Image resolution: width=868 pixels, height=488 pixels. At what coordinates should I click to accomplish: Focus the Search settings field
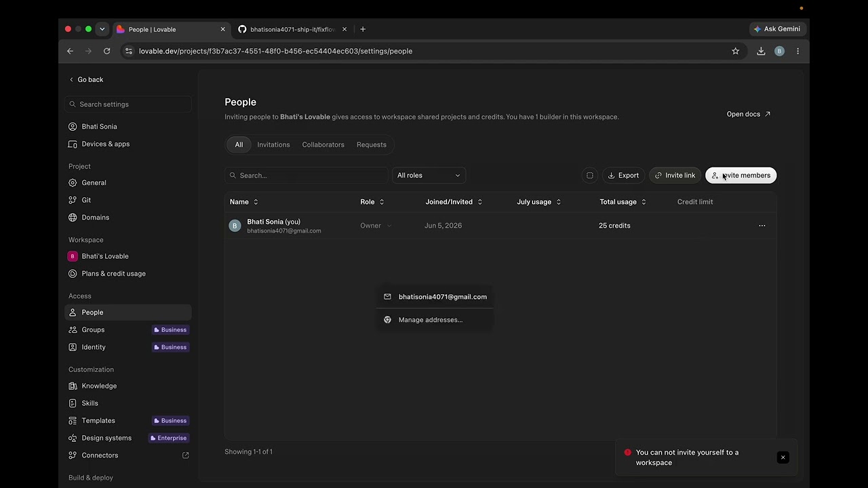point(128,104)
